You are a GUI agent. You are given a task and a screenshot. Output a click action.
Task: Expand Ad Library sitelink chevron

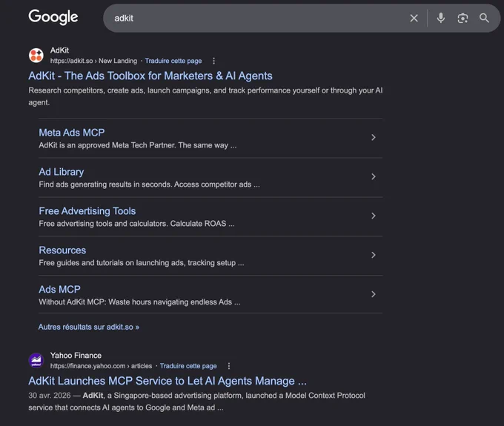coord(373,176)
